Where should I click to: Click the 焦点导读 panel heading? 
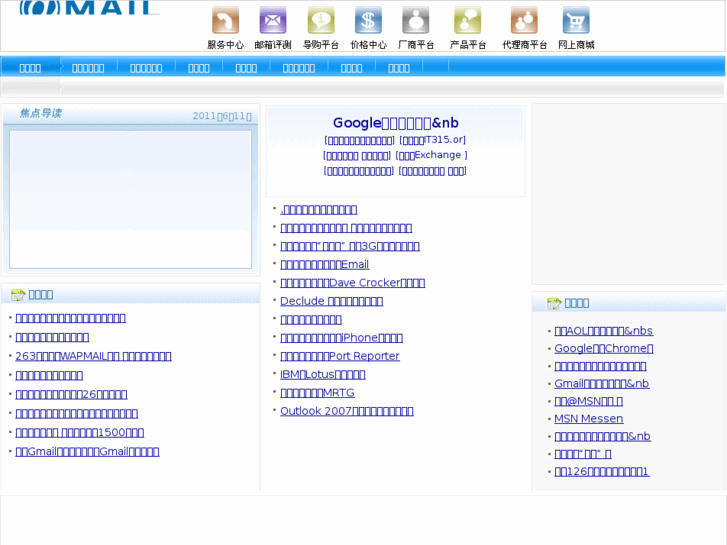[x=41, y=113]
